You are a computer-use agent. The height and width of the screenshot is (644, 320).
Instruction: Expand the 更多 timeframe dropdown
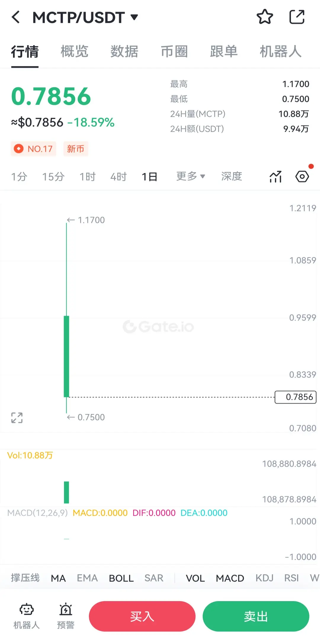pos(191,176)
